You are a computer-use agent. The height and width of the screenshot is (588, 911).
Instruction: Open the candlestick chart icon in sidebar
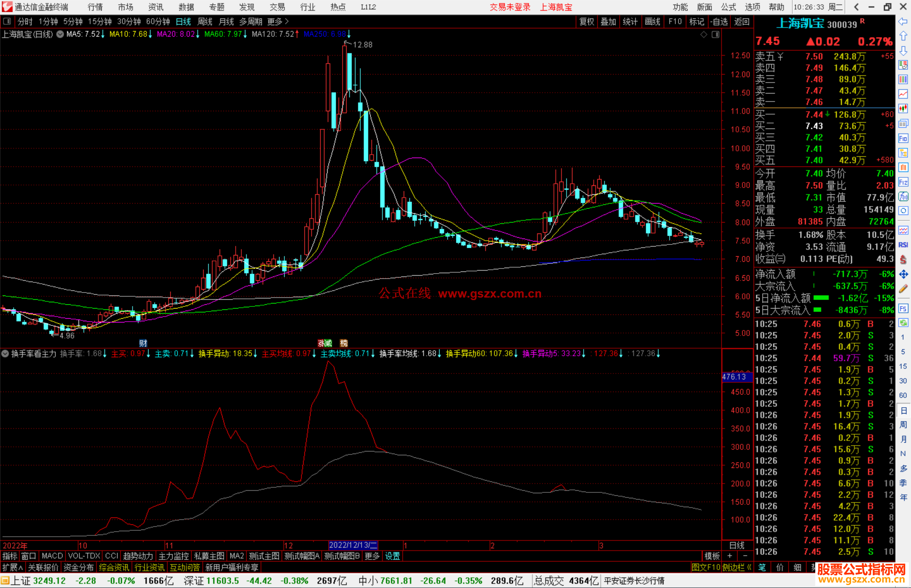pos(903,108)
